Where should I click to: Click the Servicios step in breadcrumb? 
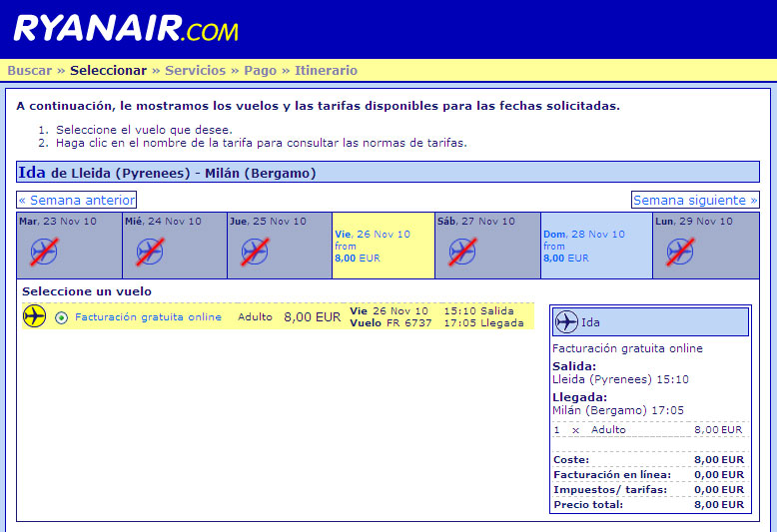pos(195,71)
